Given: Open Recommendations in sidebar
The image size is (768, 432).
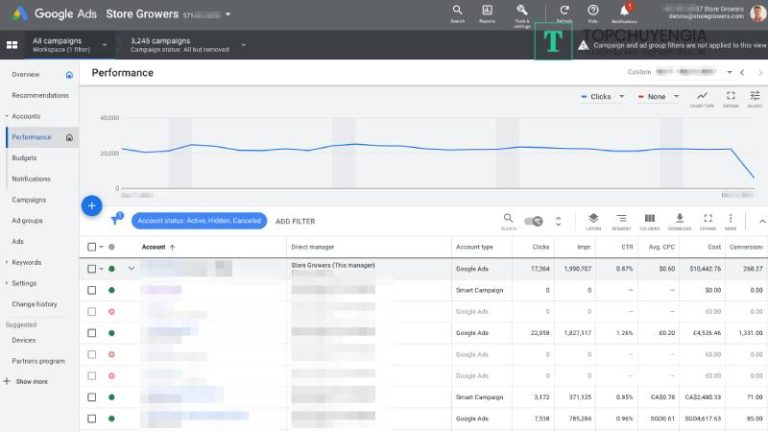Looking at the screenshot, I should click(x=40, y=96).
